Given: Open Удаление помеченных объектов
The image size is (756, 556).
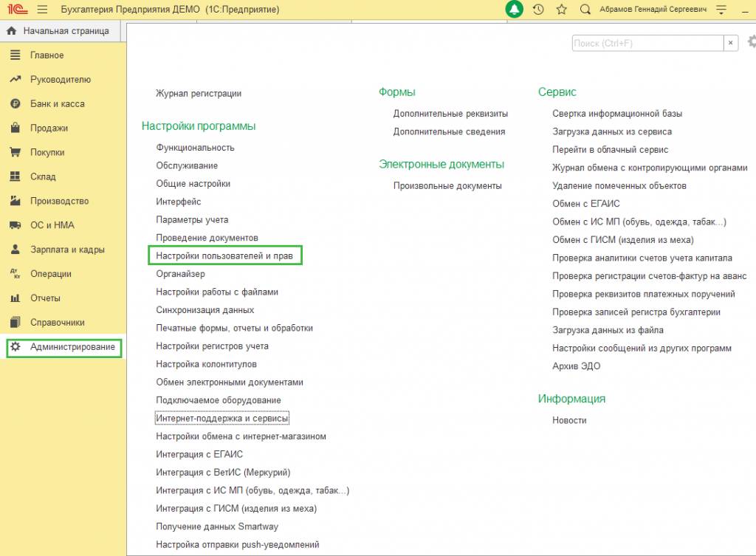Looking at the screenshot, I should [x=619, y=185].
